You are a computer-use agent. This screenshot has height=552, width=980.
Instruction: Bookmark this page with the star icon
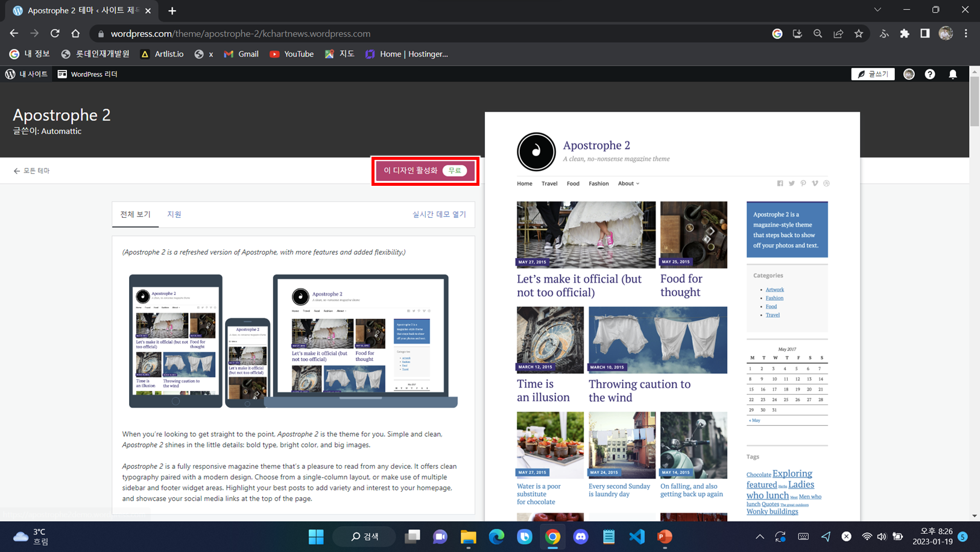click(859, 34)
